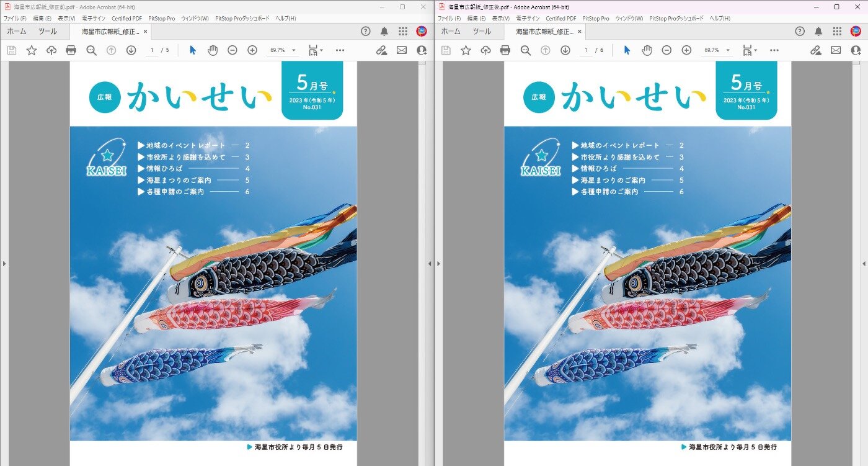Click the email envelope icon in the right window
868x466 pixels.
(836, 50)
